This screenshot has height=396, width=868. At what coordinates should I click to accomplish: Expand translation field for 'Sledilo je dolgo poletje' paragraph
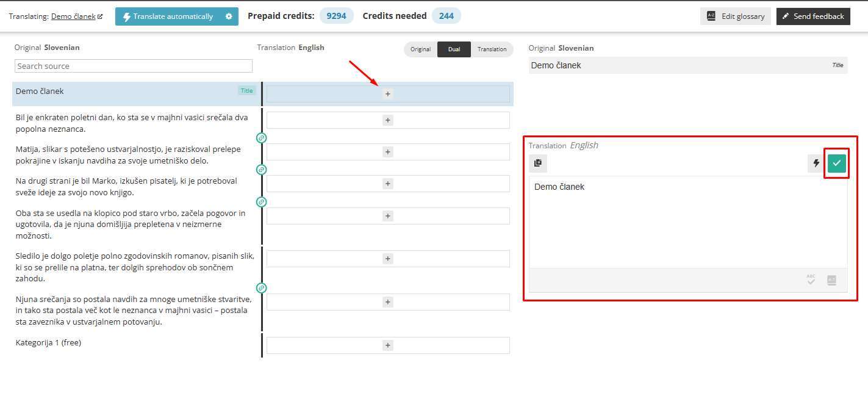pos(387,259)
